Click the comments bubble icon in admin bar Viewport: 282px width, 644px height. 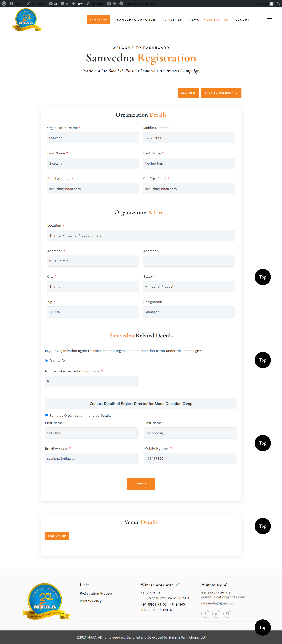[64, 4]
